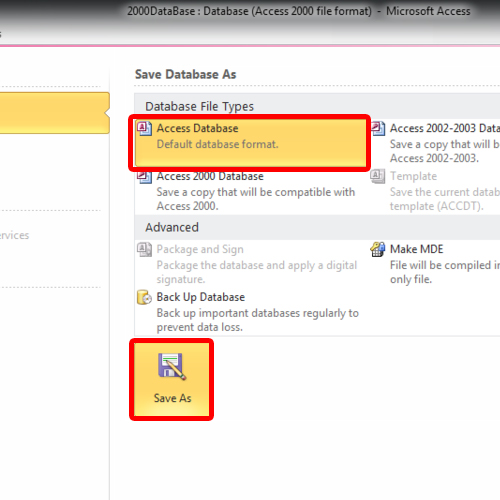
Task: Choose the Make MDE option
Action: (x=435, y=264)
